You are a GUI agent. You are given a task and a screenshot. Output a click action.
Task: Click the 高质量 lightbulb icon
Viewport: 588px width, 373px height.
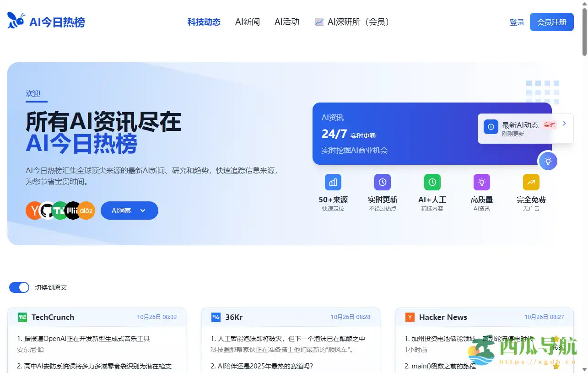point(481,182)
